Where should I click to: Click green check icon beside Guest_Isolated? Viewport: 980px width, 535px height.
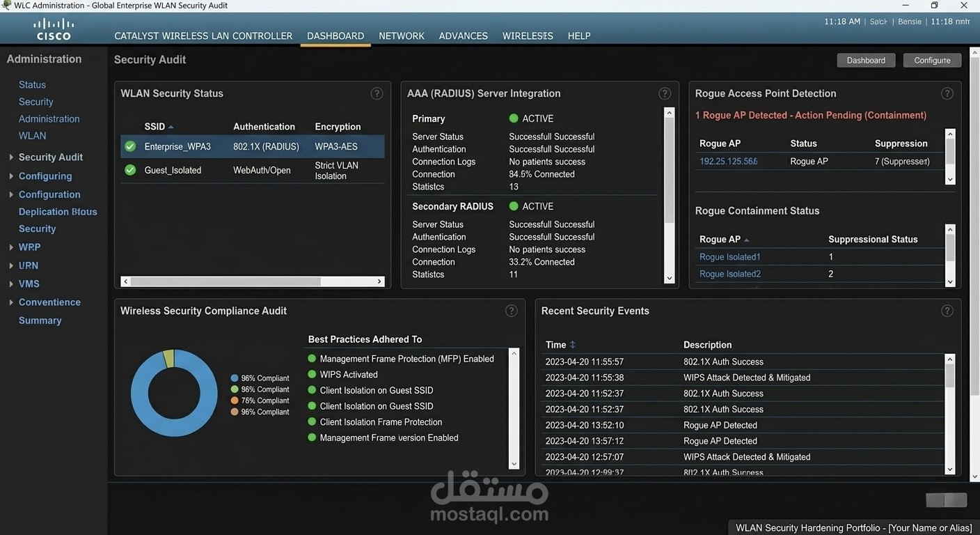130,170
